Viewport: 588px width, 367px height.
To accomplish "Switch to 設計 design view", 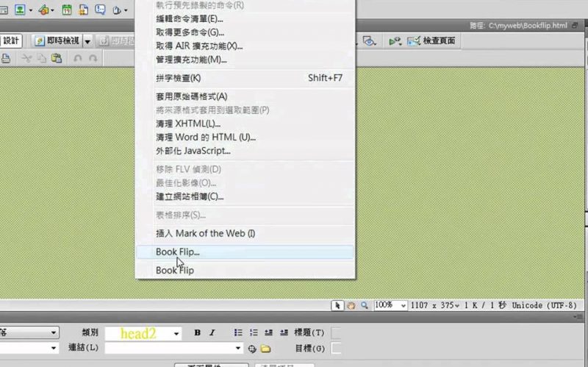I will pos(11,41).
